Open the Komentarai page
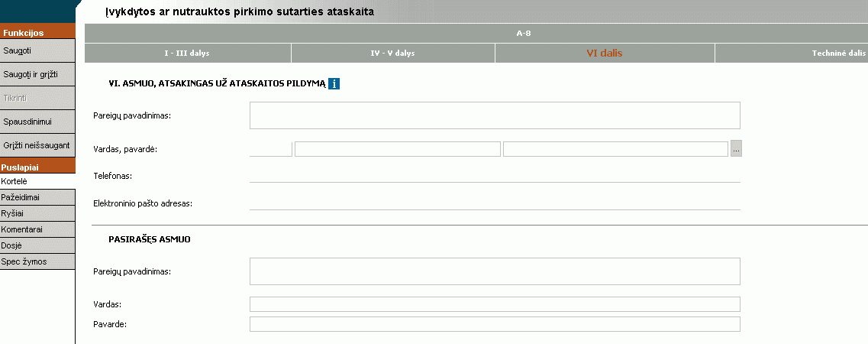 (x=37, y=229)
